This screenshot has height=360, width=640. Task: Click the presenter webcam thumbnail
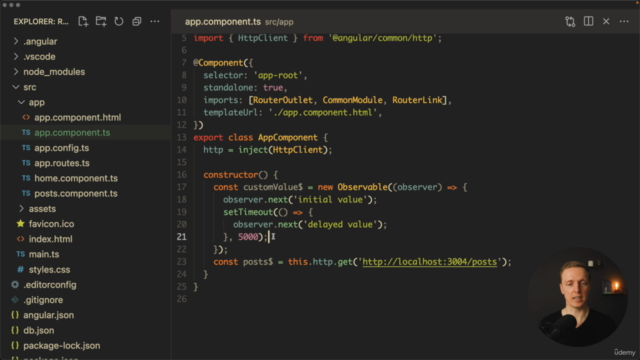tap(578, 297)
